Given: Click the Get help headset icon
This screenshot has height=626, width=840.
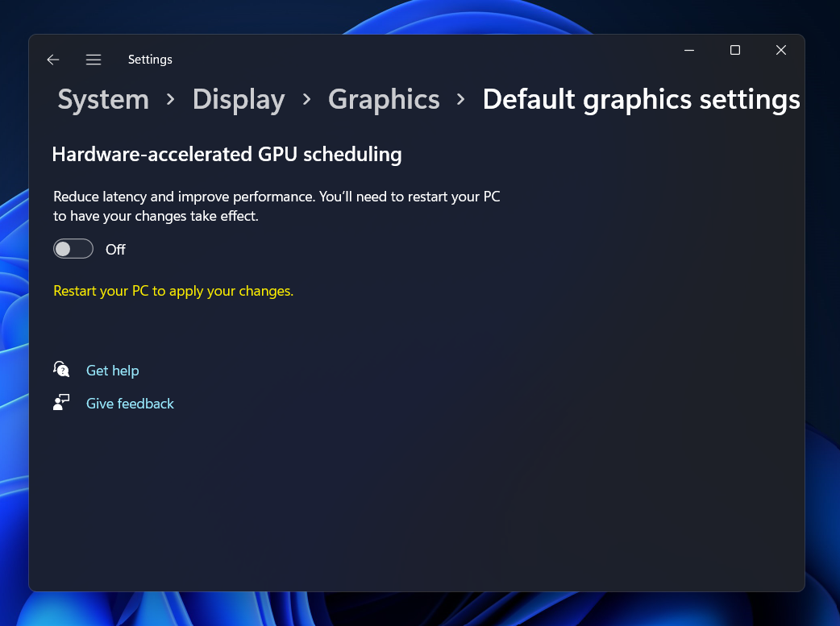Looking at the screenshot, I should coord(61,370).
